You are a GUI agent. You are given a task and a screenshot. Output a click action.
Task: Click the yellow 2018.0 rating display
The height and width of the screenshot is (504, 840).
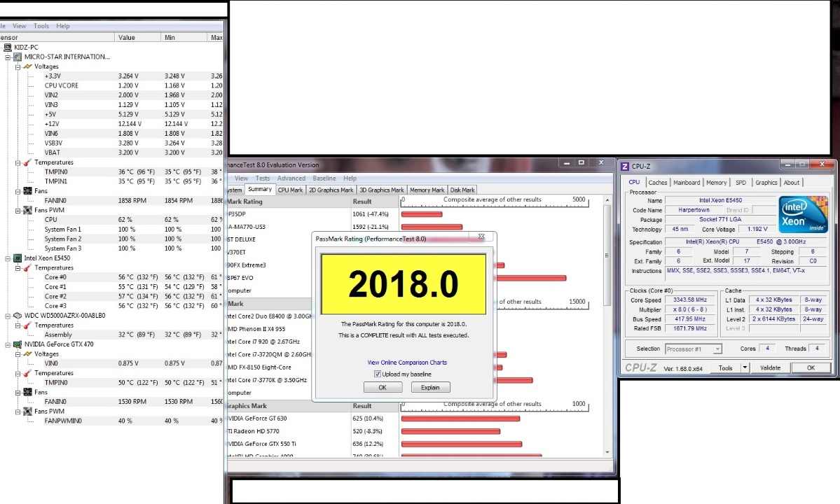pos(403,284)
